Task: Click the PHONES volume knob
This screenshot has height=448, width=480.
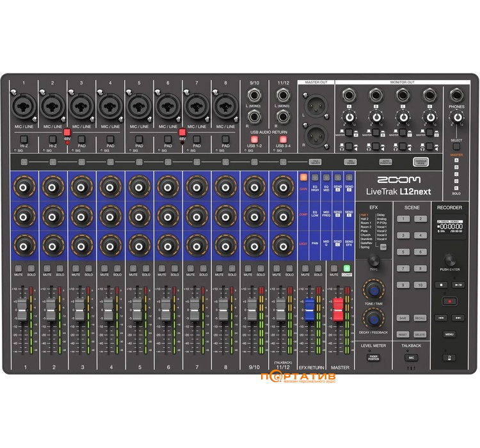Action: pyautogui.click(x=458, y=117)
